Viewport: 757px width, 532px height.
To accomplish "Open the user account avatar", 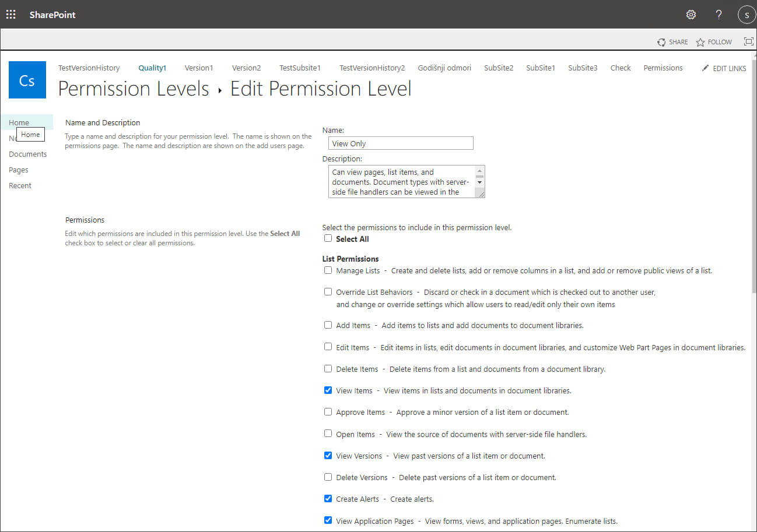I will coord(747,15).
